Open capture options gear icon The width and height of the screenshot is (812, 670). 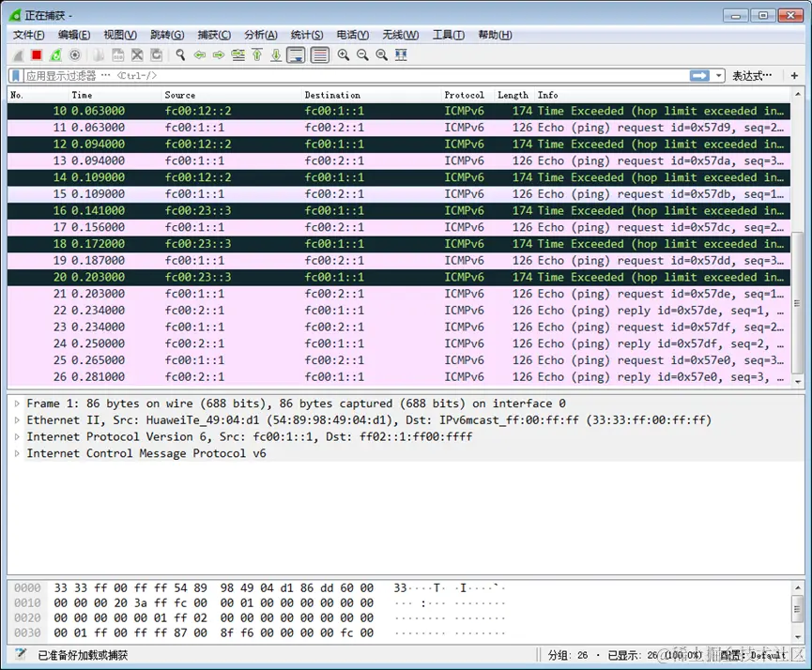pyautogui.click(x=74, y=54)
